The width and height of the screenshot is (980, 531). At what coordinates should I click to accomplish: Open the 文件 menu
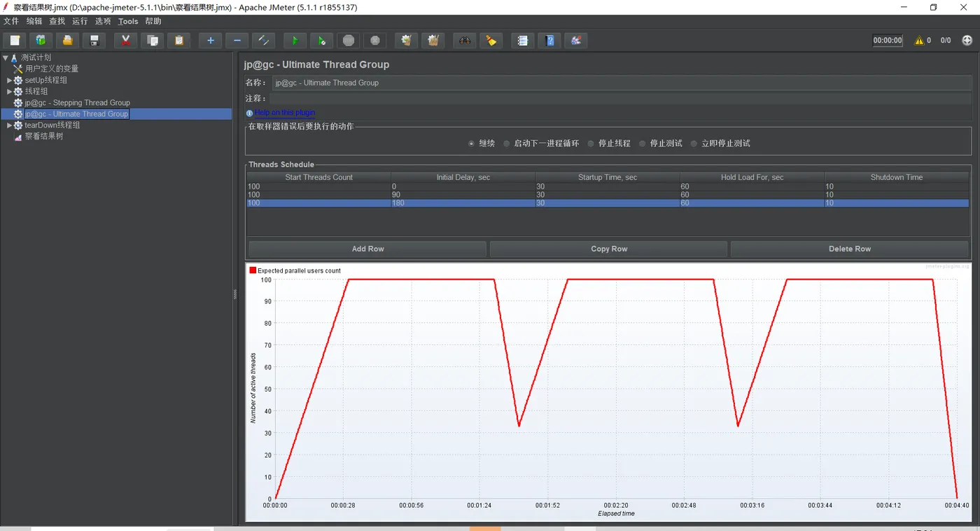point(11,22)
